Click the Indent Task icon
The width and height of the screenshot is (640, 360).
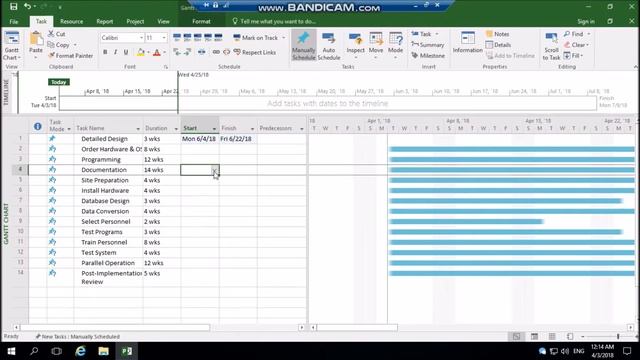[187, 52]
